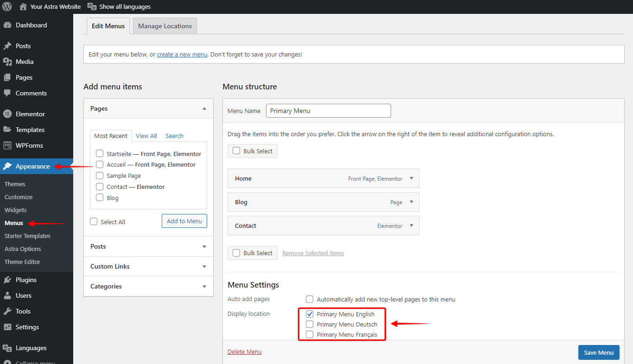Viewport: 633px width, 364px height.
Task: Switch to the Manage Locations tab
Action: [x=165, y=26]
